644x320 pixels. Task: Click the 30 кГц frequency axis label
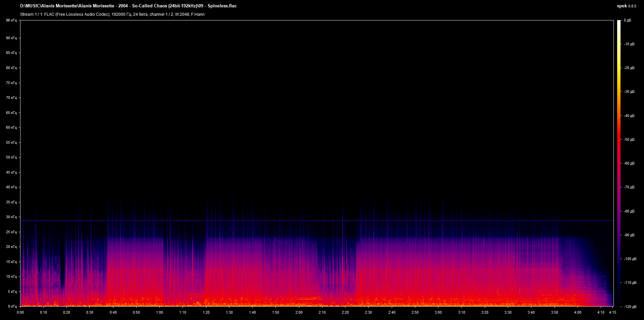pos(11,217)
